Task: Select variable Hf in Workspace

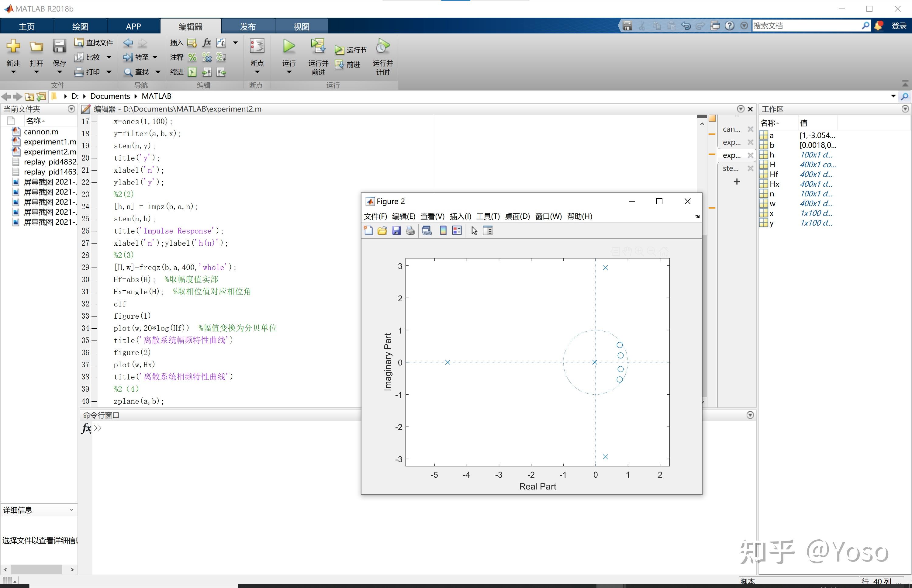Action: 773,175
